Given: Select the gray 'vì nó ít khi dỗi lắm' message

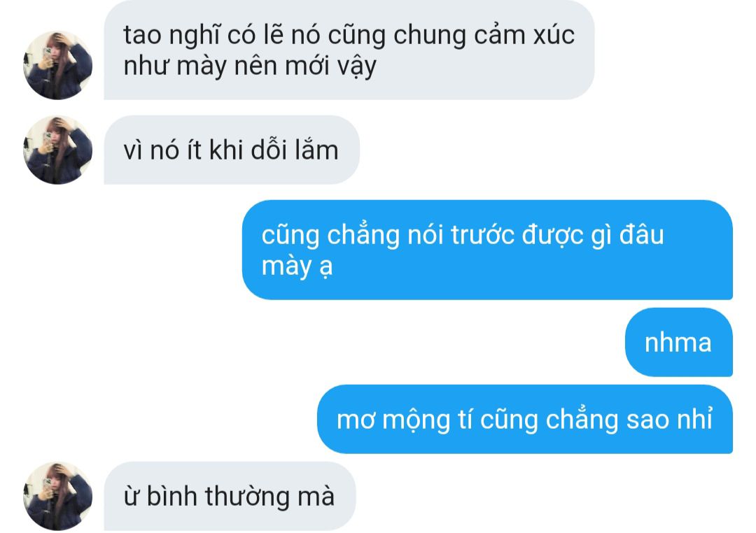Looking at the screenshot, I should coord(232,150).
